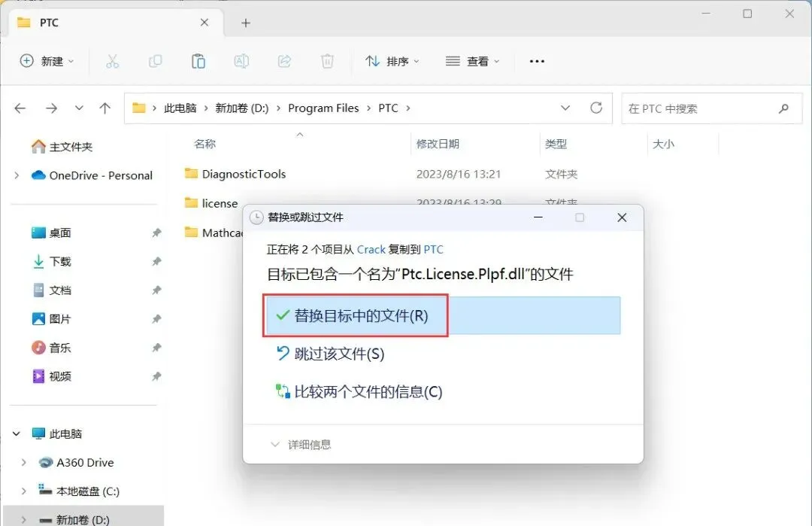Click the Paste clipboard icon
Screen dimensions: 812x526
[198, 61]
